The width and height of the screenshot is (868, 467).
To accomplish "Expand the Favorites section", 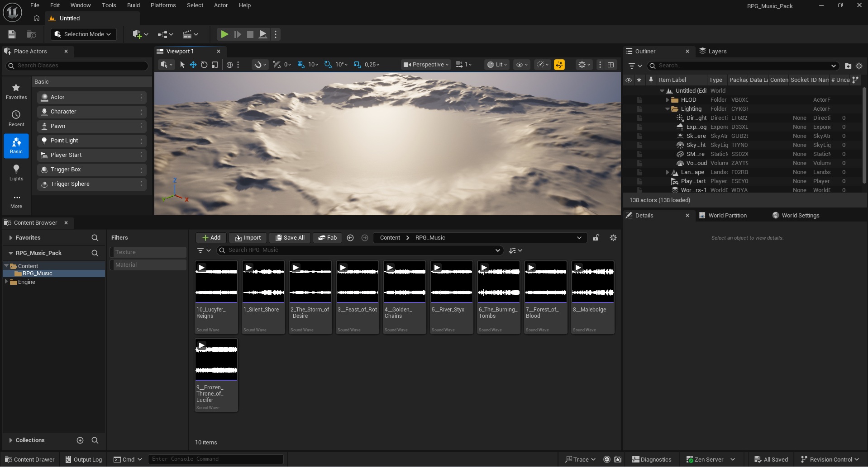I will 11,238.
